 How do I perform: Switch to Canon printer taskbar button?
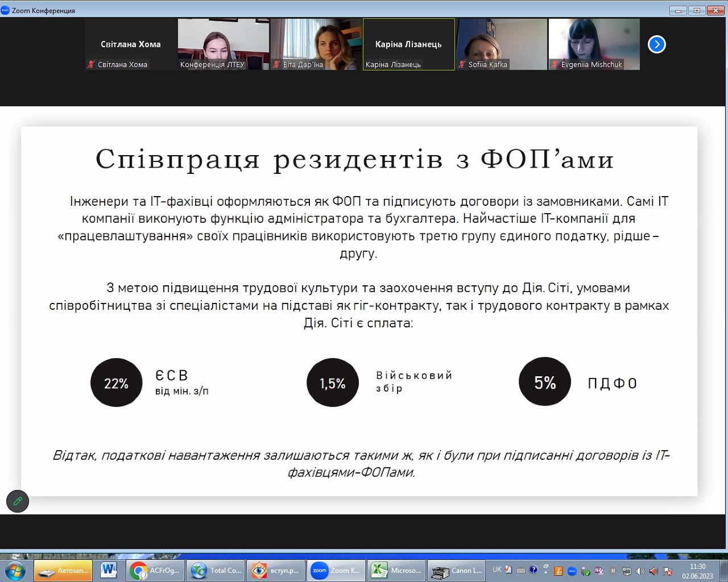click(x=457, y=570)
